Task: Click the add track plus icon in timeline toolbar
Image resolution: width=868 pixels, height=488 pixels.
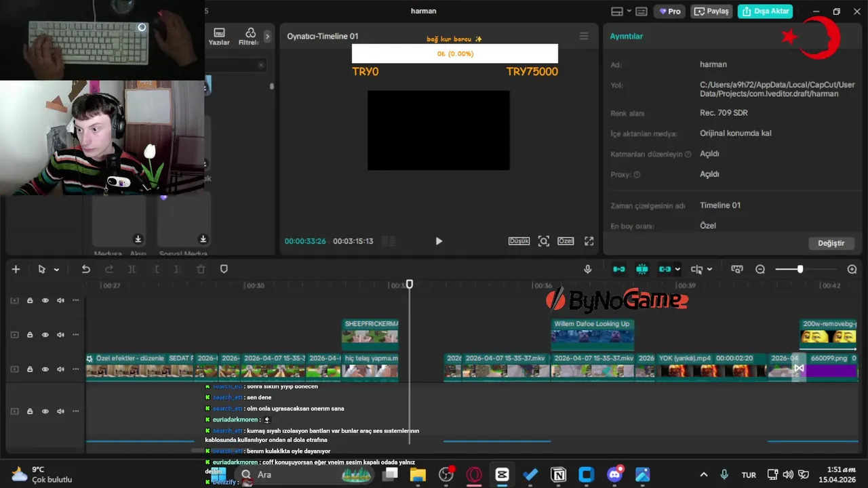Action: [16, 269]
